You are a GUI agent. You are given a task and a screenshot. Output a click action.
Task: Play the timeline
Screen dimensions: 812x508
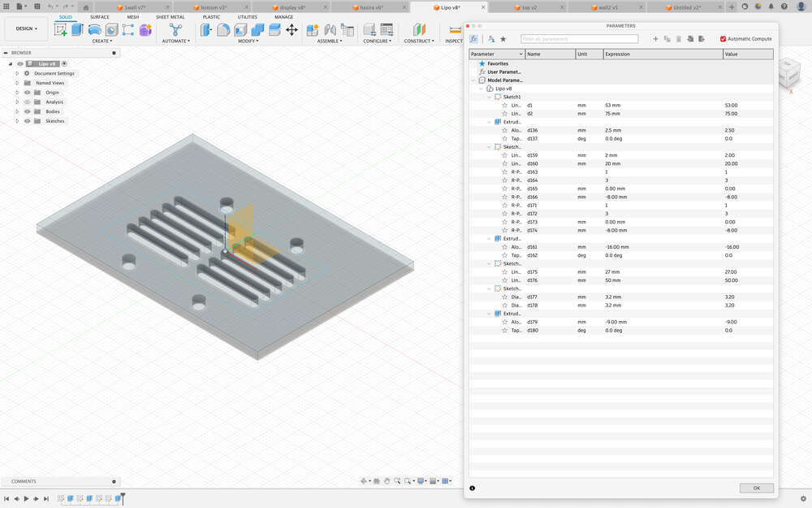26,499
